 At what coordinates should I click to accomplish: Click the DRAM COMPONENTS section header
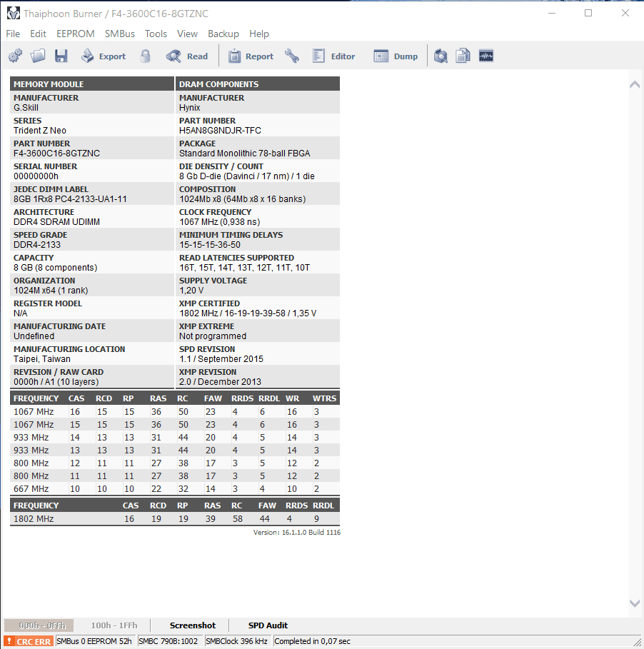point(258,84)
